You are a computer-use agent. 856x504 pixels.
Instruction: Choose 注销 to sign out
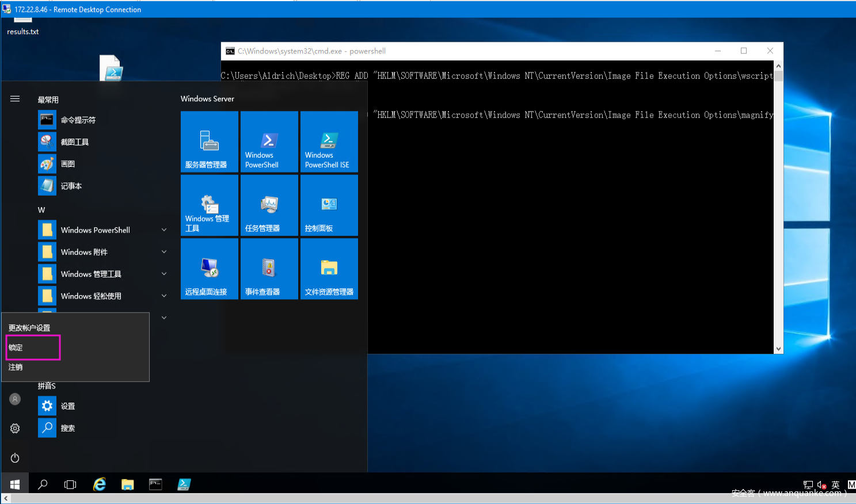(16, 367)
